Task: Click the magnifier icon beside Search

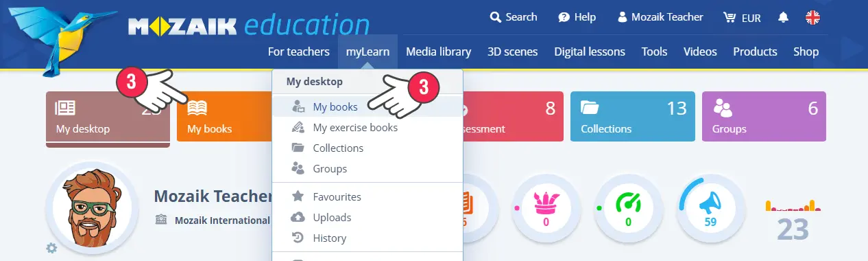Action: point(495,17)
